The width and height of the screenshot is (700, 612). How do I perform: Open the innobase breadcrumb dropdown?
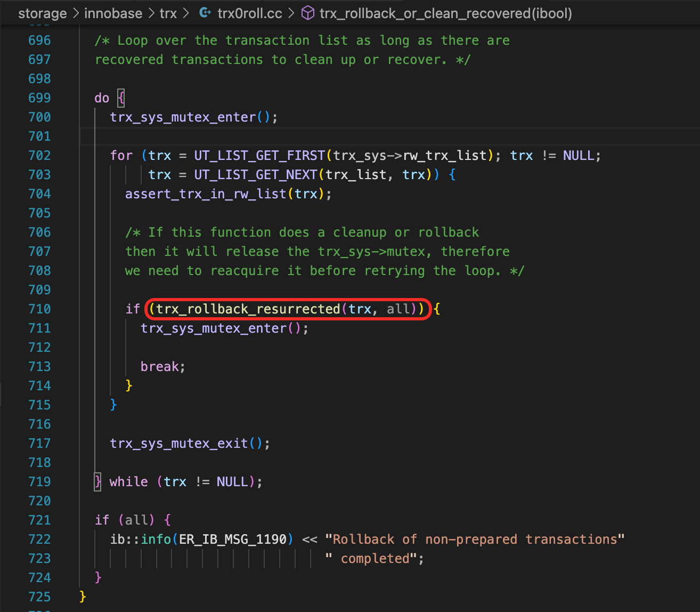point(113,13)
